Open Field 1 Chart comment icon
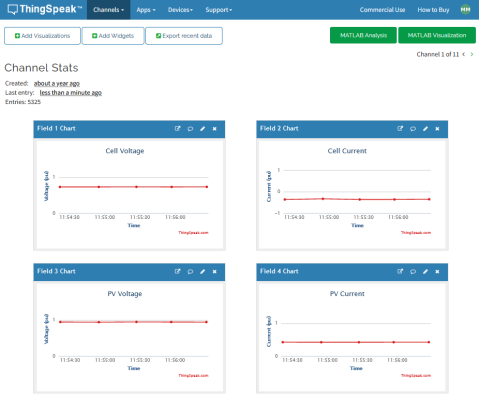479x396 pixels. 190,129
